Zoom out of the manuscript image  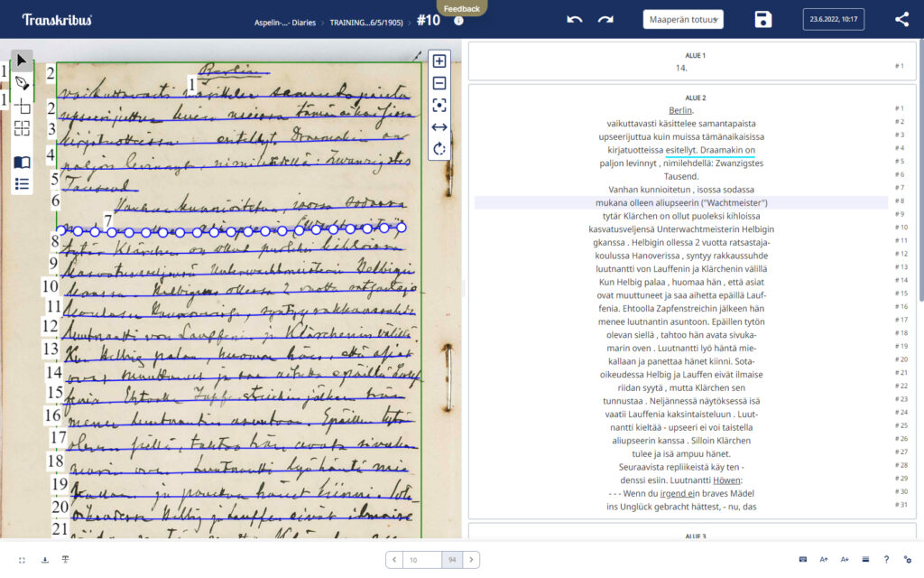click(439, 83)
